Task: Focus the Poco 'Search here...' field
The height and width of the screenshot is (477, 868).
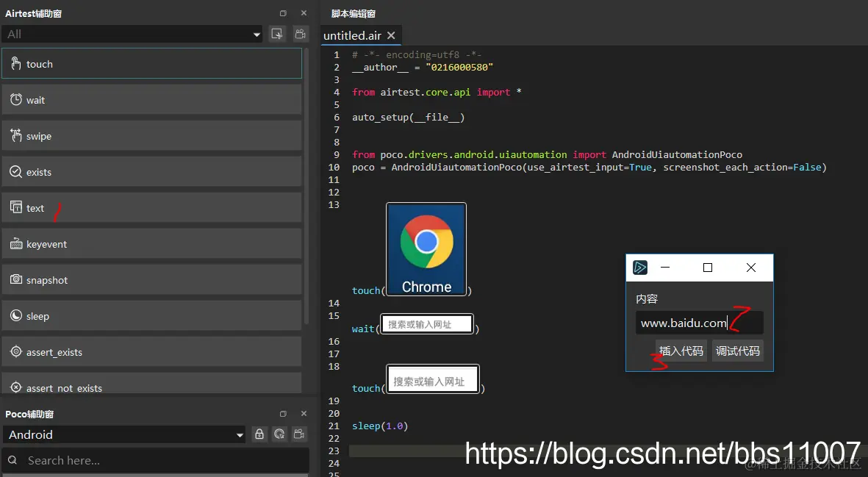Action: [156, 460]
